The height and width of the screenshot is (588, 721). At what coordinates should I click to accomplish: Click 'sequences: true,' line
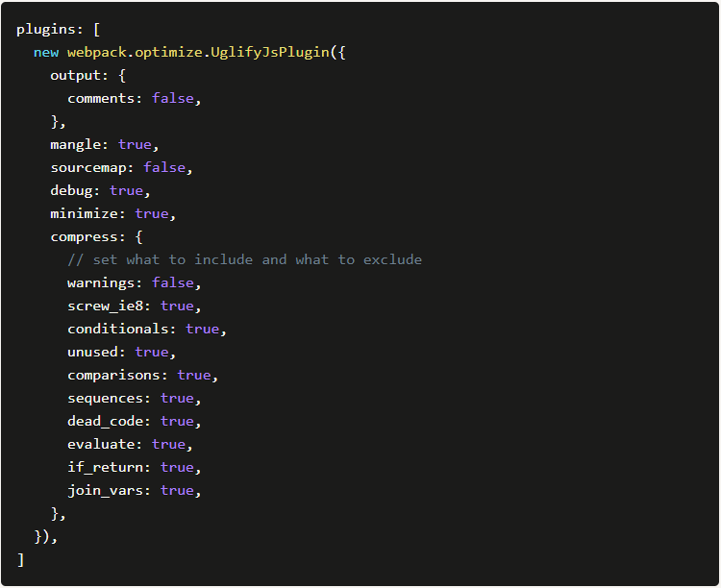tap(135, 398)
